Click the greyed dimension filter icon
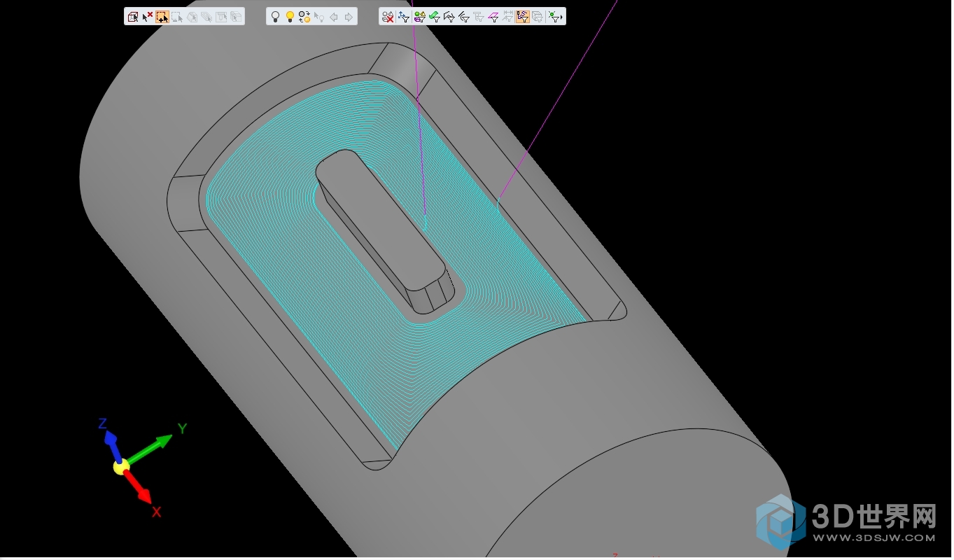Image resolution: width=954 pixels, height=560 pixels. click(x=507, y=17)
